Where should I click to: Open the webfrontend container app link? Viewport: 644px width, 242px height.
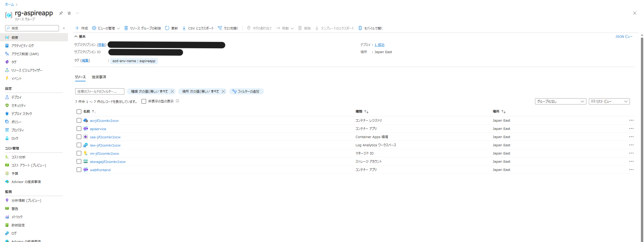point(100,170)
